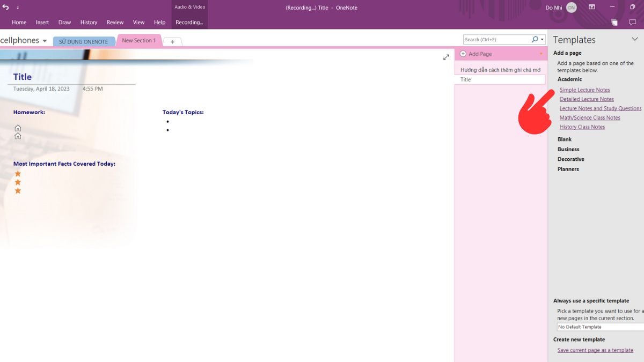Collapse the Academic template category
Screen dimensions: 644x362
[x=569, y=79]
